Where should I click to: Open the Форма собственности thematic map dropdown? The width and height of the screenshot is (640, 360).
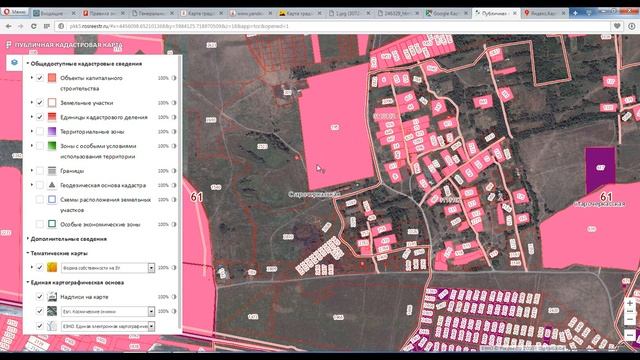coord(151,268)
